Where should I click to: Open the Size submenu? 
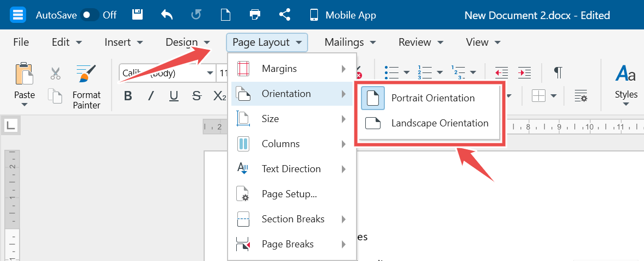292,119
